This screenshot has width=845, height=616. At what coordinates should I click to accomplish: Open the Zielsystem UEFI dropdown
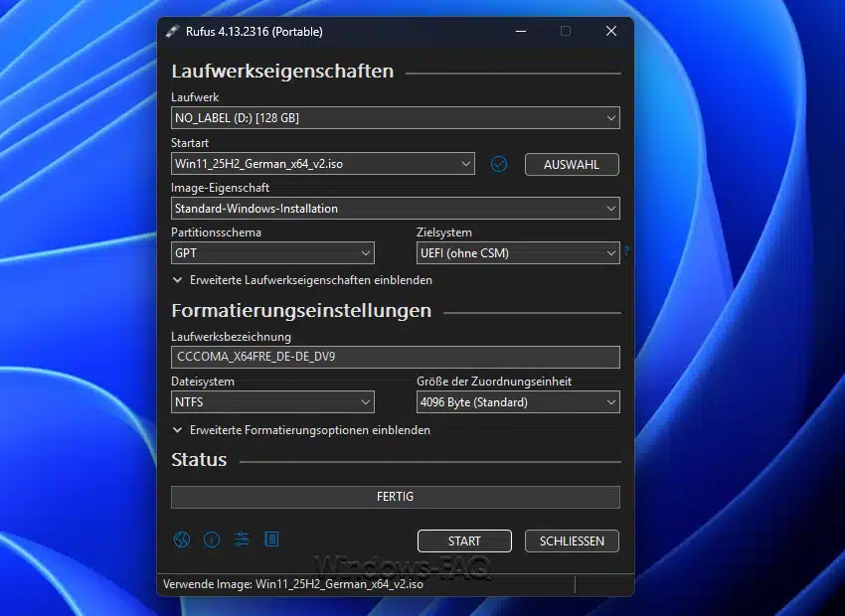517,253
